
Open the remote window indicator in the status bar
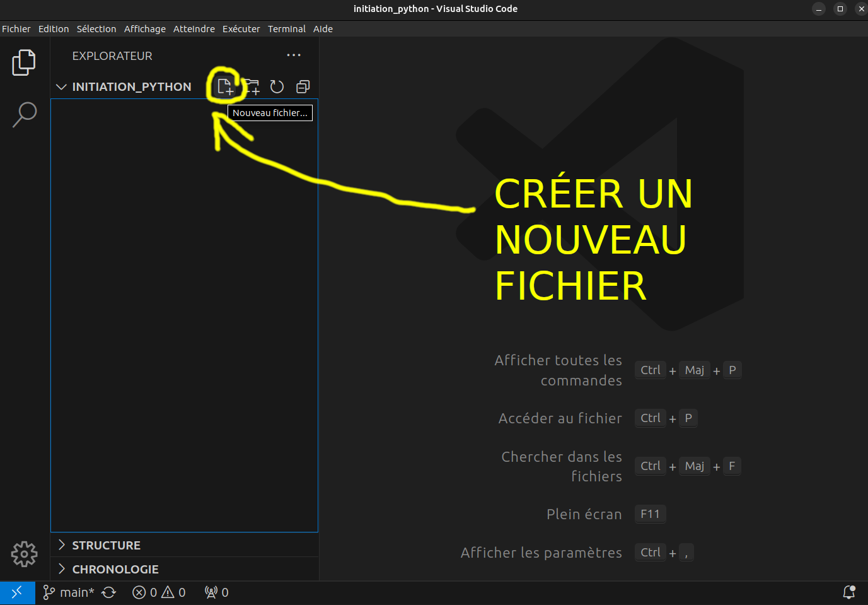(x=17, y=592)
